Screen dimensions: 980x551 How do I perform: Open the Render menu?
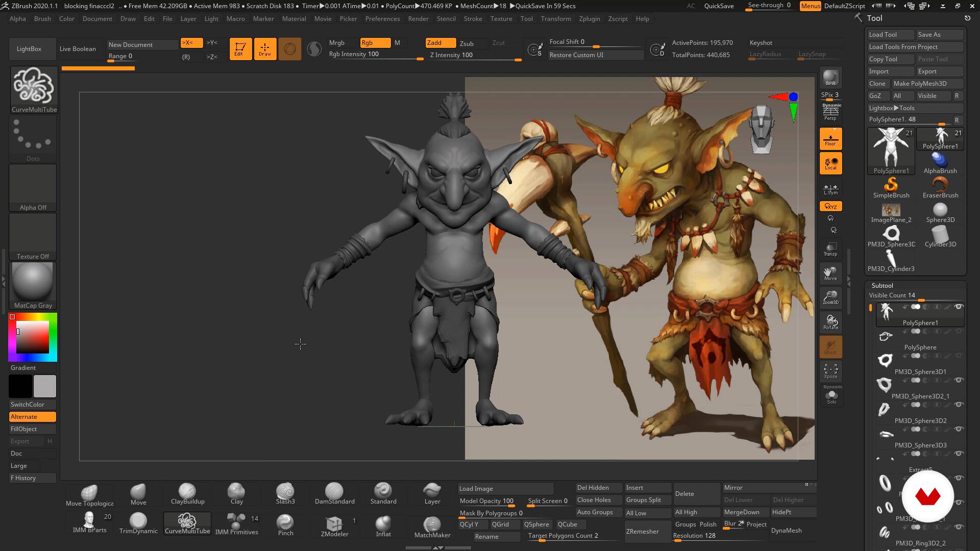(418, 19)
